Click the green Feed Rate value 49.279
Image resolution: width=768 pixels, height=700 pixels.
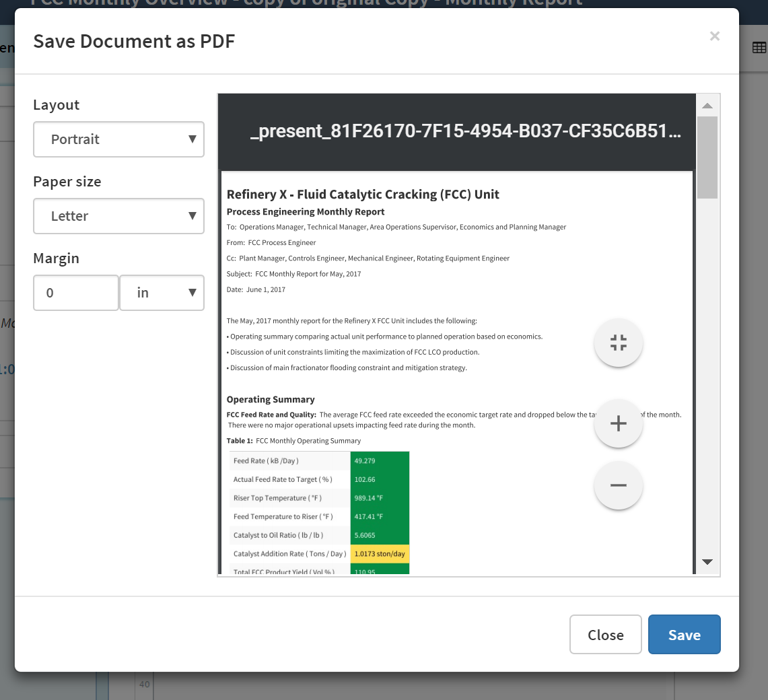380,461
